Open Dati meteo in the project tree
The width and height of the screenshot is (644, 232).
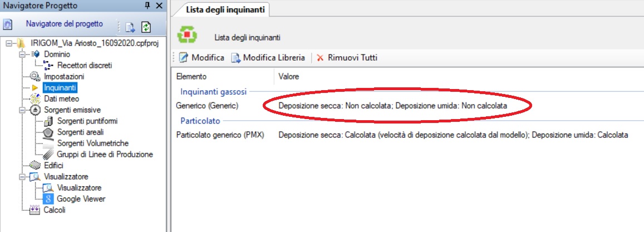pyautogui.click(x=62, y=99)
